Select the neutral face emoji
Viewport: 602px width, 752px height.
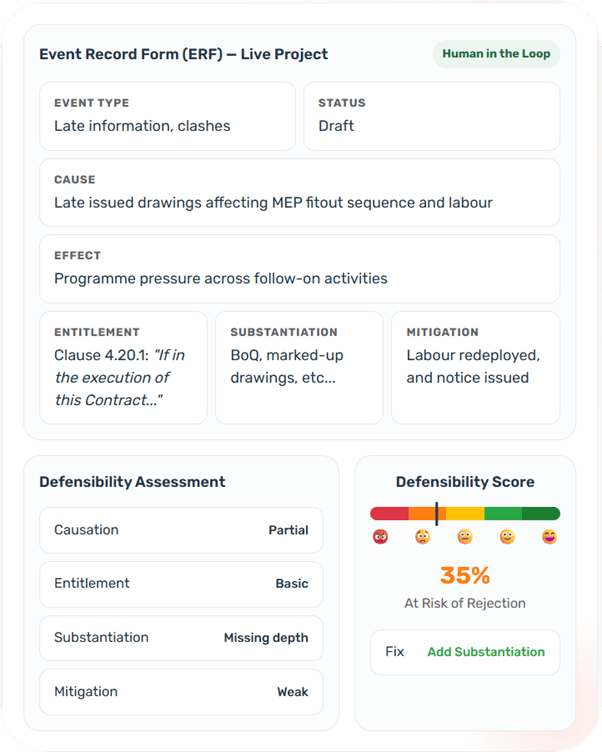point(465,537)
